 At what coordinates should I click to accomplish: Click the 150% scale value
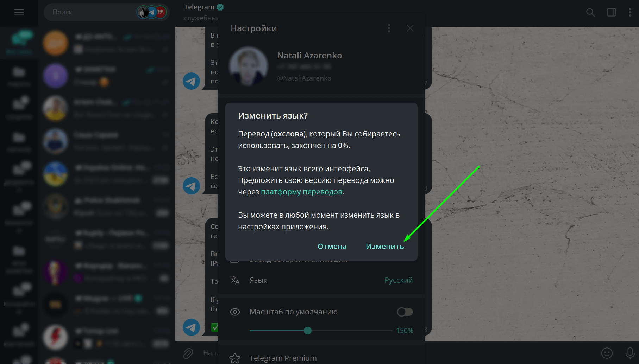pyautogui.click(x=405, y=331)
